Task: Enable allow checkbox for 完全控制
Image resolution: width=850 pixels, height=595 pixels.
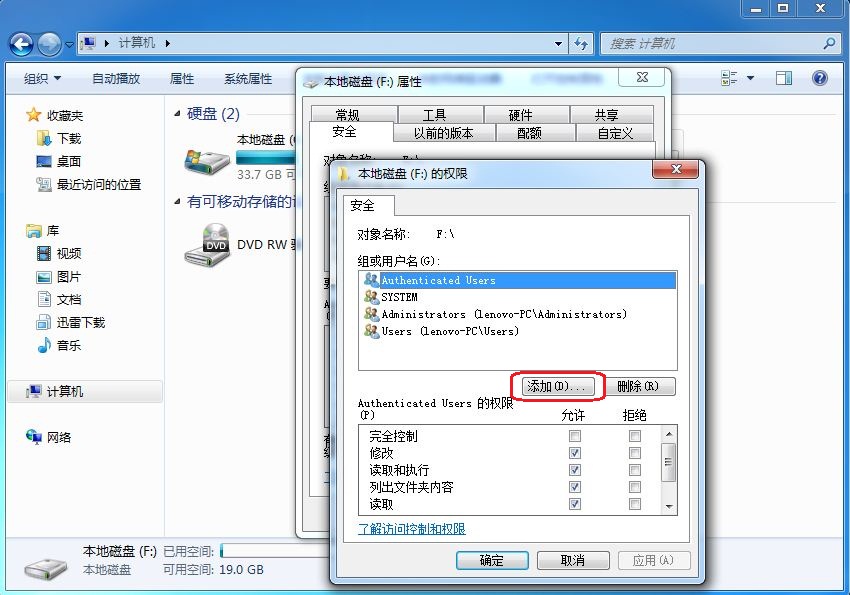Action: [x=574, y=436]
